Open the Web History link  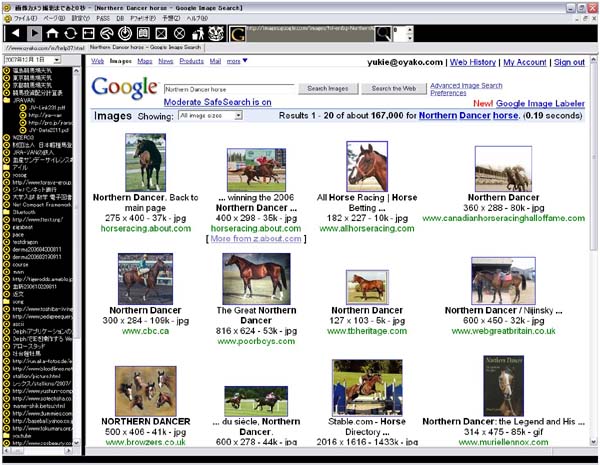point(473,62)
